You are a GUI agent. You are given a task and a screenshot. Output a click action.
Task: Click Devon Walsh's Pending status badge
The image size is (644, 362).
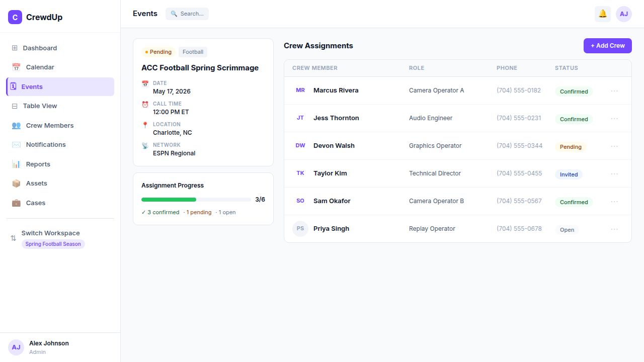click(571, 147)
